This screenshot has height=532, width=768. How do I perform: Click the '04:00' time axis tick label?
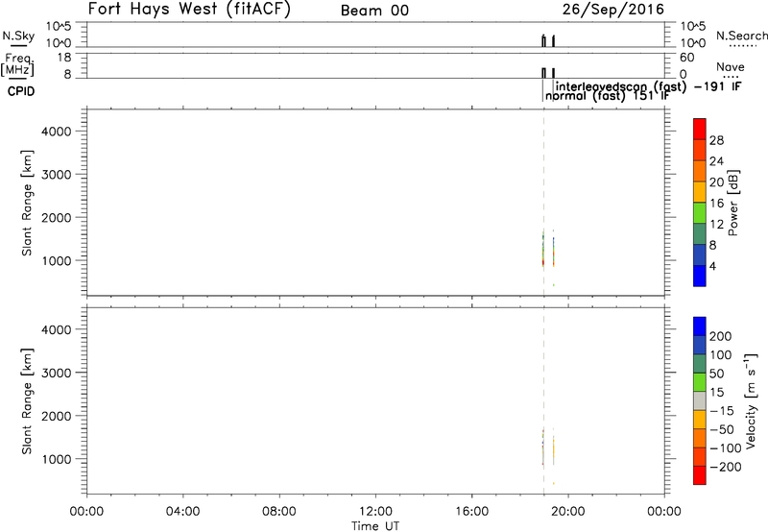click(182, 512)
